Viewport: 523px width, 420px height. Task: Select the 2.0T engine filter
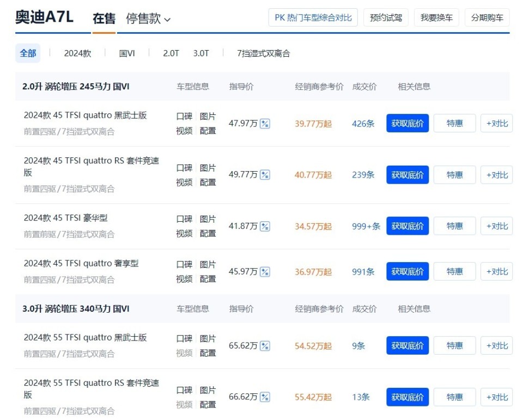tap(171, 53)
